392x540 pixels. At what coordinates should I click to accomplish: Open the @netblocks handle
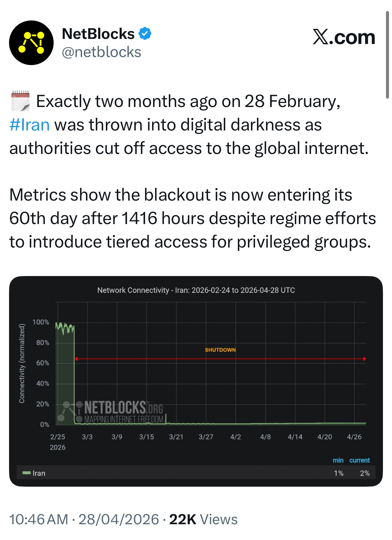click(102, 52)
